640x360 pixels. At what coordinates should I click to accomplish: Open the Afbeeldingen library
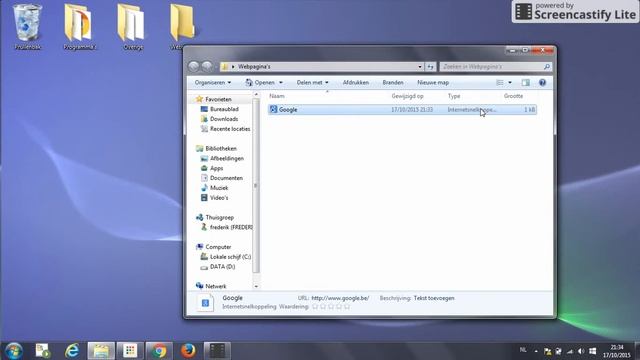tap(227, 158)
